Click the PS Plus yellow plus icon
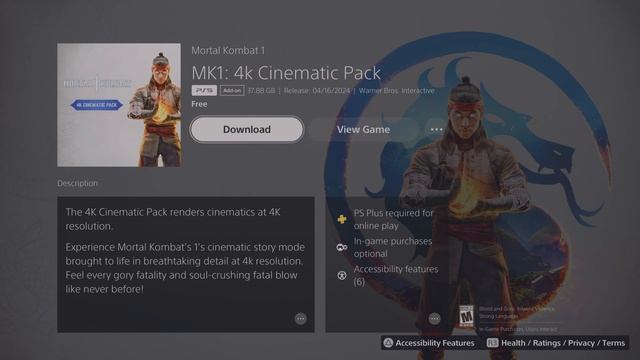The width and height of the screenshot is (640, 360). tap(342, 219)
